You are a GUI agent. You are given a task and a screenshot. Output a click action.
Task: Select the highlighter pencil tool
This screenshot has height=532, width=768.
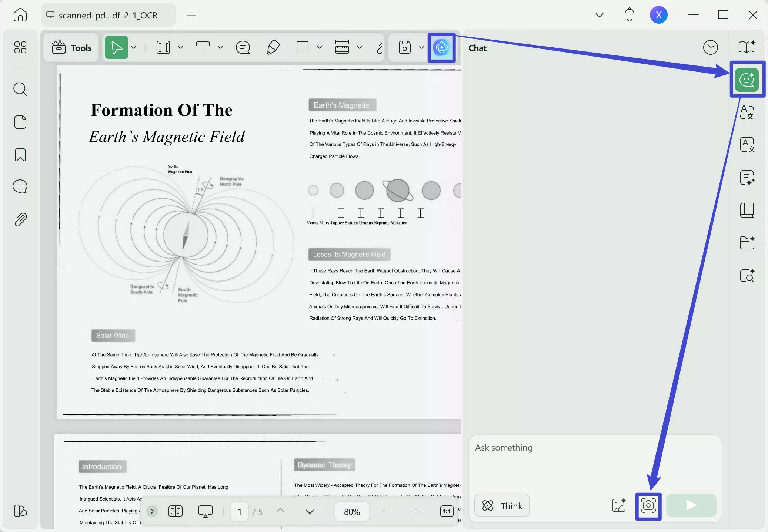coord(273,48)
